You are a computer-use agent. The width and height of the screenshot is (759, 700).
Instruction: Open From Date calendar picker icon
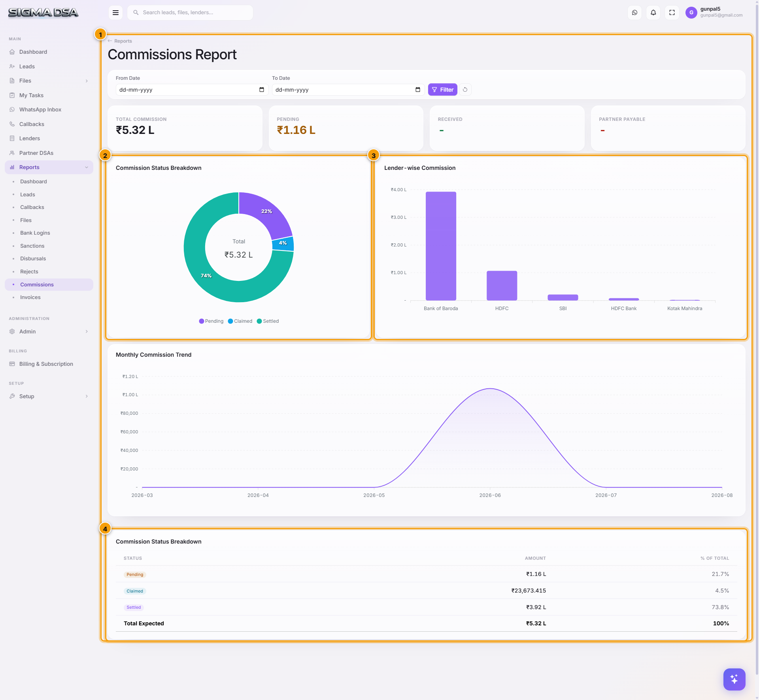tap(261, 90)
